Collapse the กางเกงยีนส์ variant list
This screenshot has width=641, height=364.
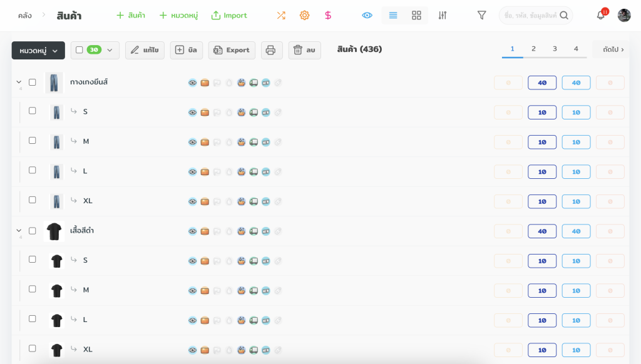(19, 82)
